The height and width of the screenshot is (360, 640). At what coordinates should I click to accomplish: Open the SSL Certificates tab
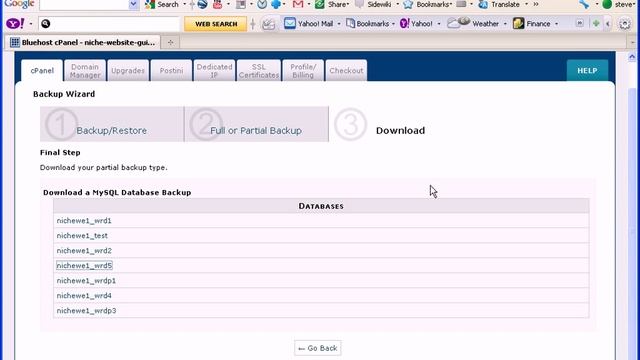coord(259,71)
